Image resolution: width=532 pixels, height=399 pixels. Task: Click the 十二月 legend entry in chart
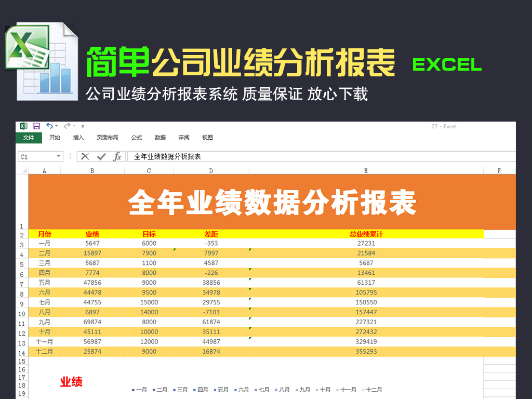click(372, 390)
